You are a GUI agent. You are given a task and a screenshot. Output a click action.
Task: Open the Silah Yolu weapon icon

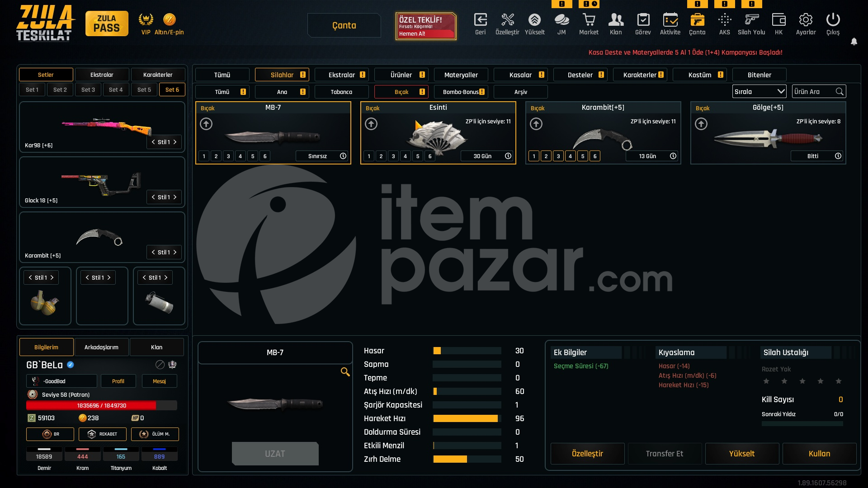751,20
